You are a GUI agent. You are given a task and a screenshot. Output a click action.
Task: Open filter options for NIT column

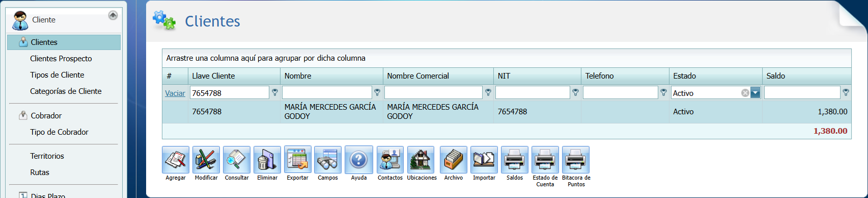(x=575, y=92)
